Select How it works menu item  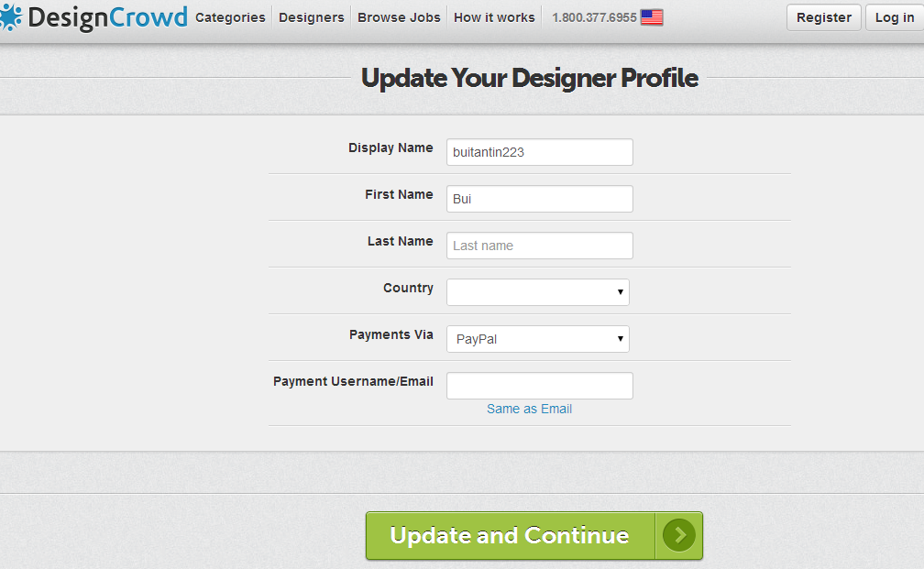(x=494, y=17)
